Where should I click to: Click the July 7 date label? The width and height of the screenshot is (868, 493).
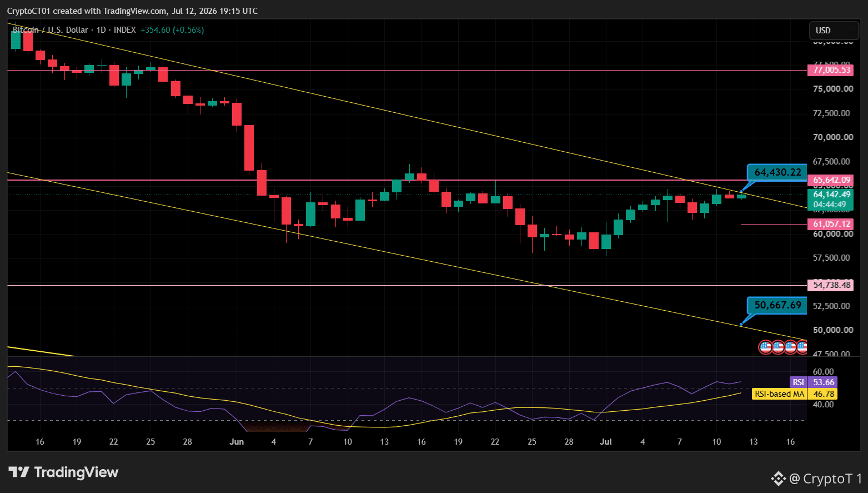[x=680, y=442]
